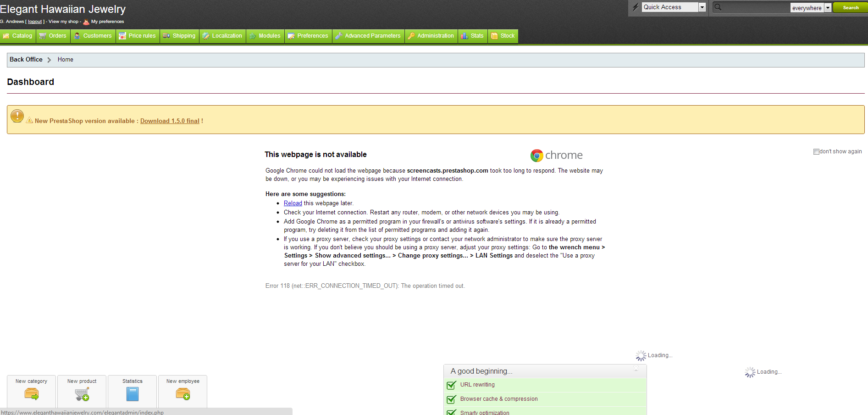
Task: Click the Price rules tab icon
Action: [x=122, y=36]
